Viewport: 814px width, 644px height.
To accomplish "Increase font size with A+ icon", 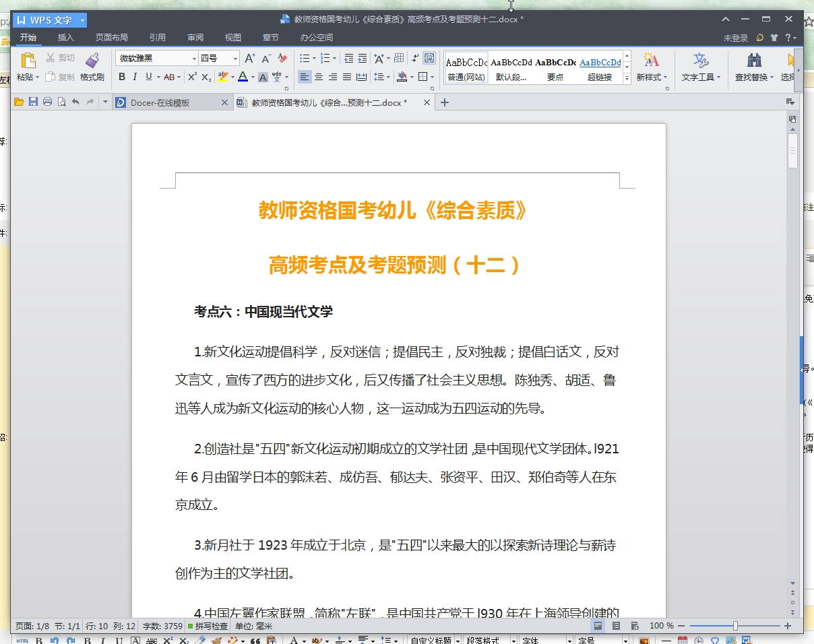I will click(x=249, y=59).
